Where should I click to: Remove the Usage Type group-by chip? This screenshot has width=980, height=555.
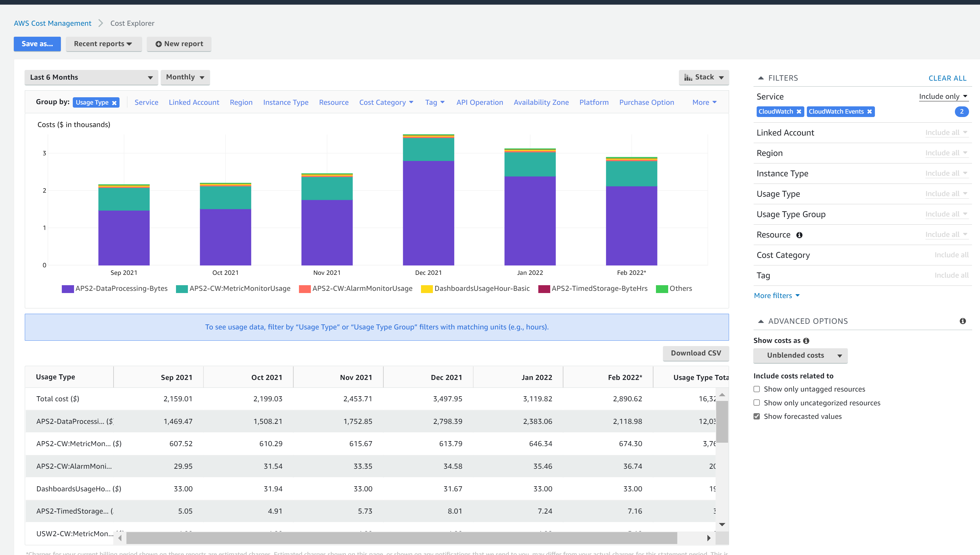point(114,103)
